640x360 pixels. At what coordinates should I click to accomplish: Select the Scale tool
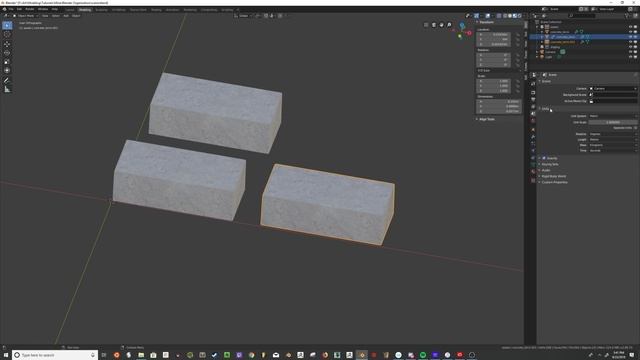[7, 62]
